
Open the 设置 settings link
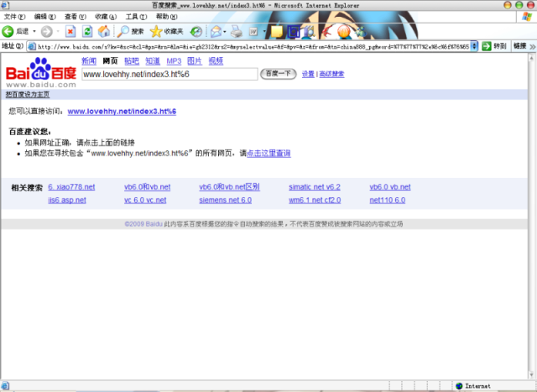pyautogui.click(x=308, y=74)
